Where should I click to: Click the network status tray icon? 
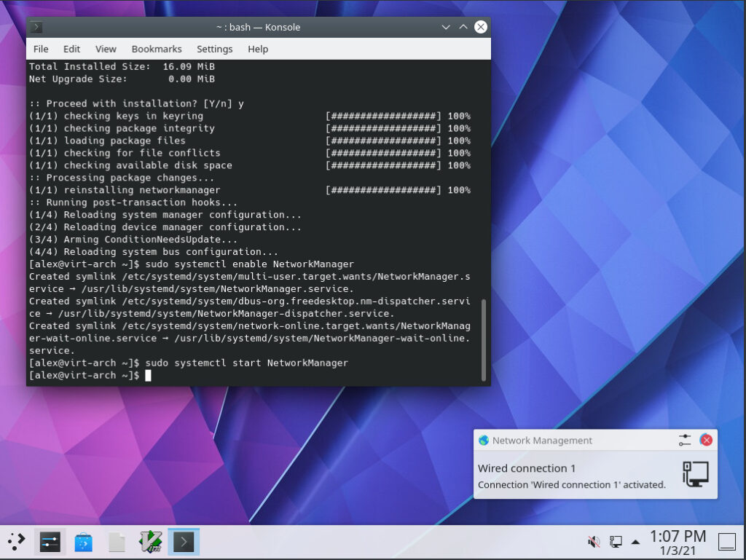click(x=614, y=541)
